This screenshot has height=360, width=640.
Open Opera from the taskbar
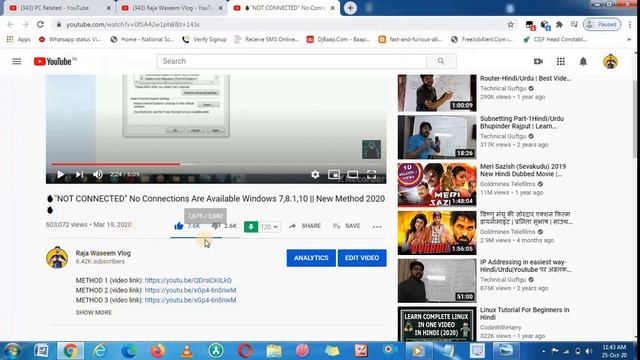click(245, 351)
